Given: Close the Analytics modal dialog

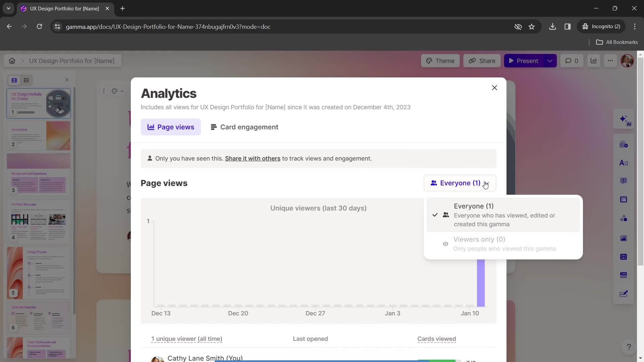Looking at the screenshot, I should (x=494, y=88).
